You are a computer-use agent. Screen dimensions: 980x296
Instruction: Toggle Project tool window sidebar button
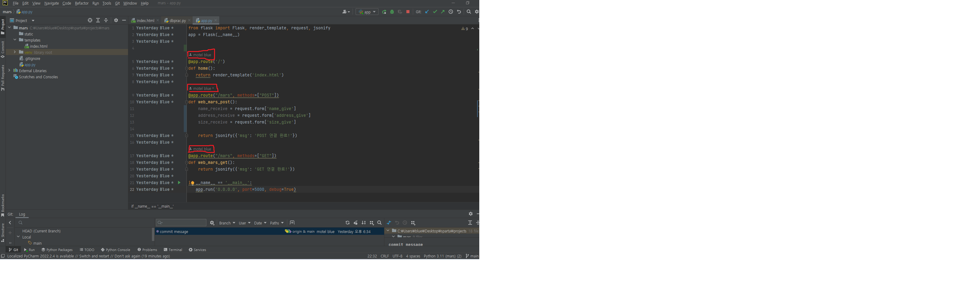point(3,27)
